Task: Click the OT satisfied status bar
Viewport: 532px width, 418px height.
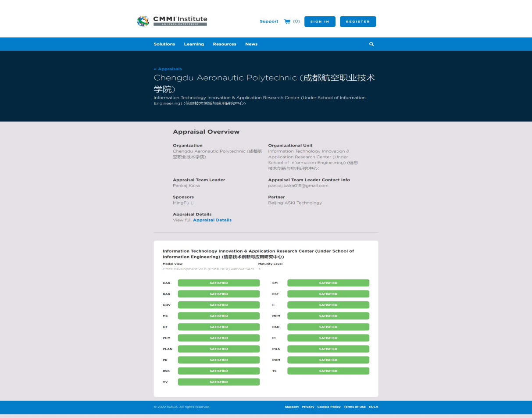Action: [x=219, y=327]
